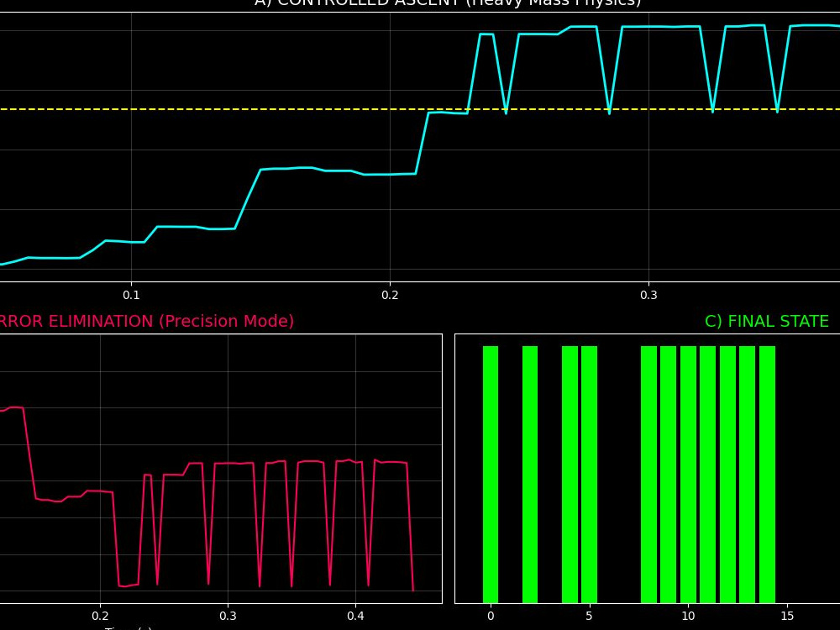Viewport: 840px width, 630px height.
Task: Click the 0.4 tick label under the red chart
Action: 355,616
